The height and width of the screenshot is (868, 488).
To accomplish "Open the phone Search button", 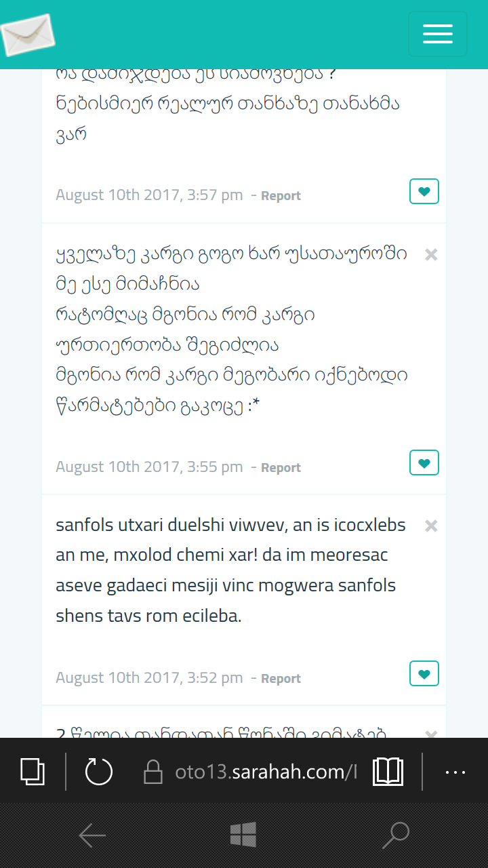I will tap(396, 835).
